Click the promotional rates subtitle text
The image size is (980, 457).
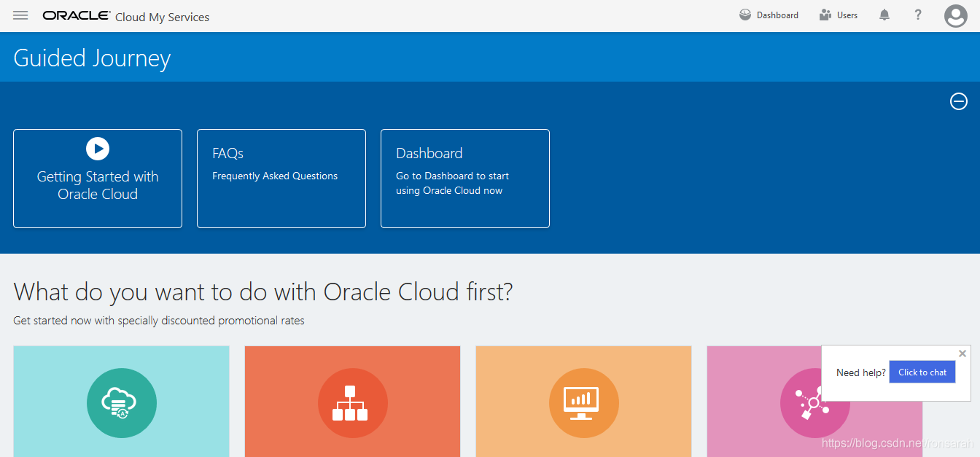(x=159, y=320)
